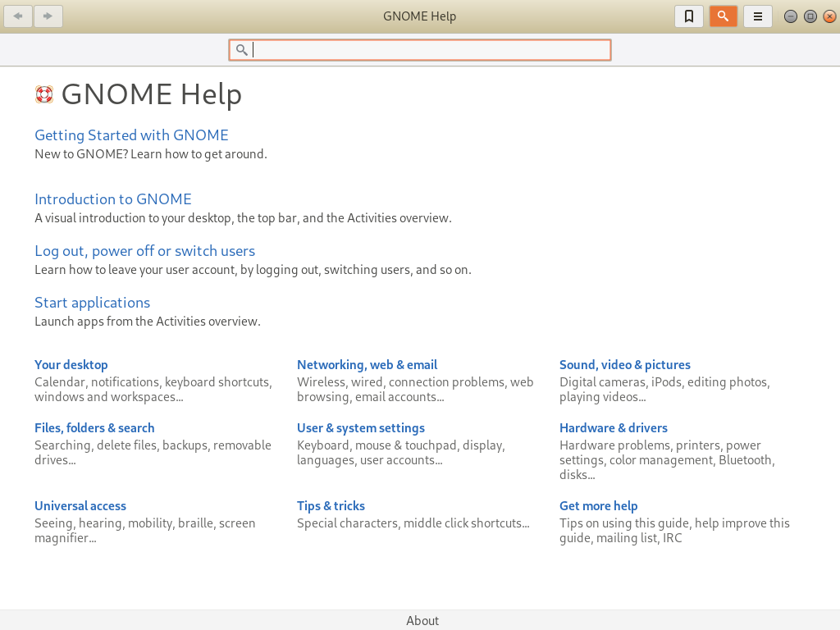Image resolution: width=840 pixels, height=630 pixels.
Task: Click text 'New to GNOME? Learn how to get around.'
Action: (x=151, y=154)
